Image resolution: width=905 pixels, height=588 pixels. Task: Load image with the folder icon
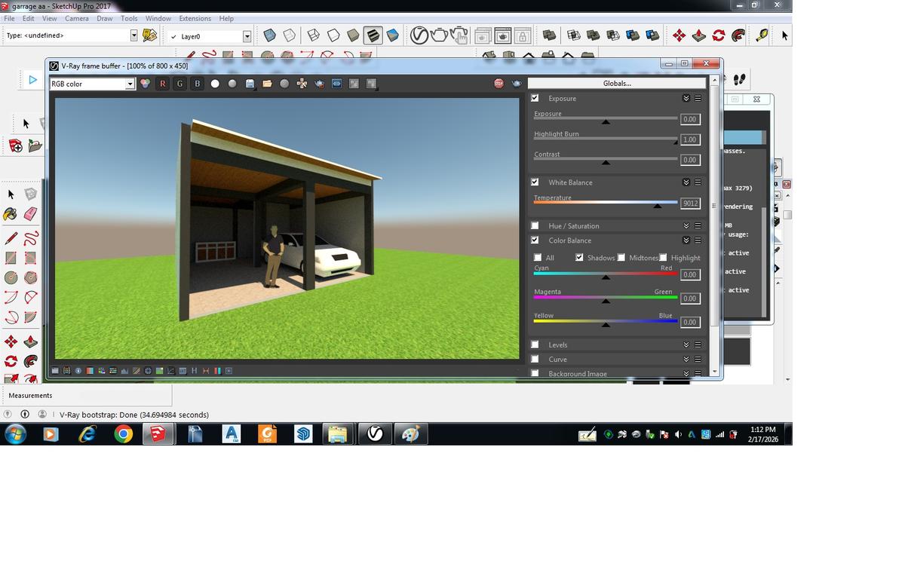point(267,84)
